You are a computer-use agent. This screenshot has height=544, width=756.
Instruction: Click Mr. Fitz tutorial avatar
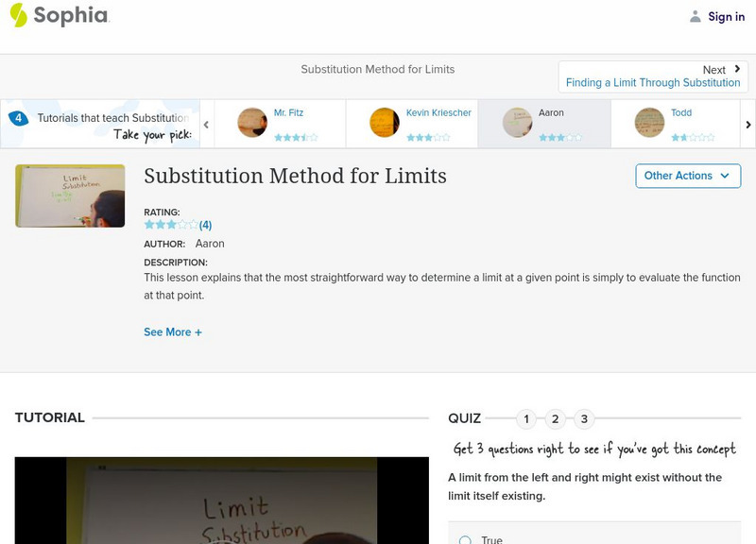tap(252, 123)
